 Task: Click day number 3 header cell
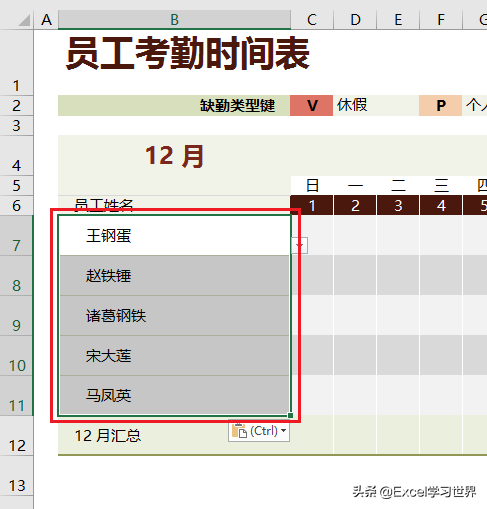pos(398,206)
